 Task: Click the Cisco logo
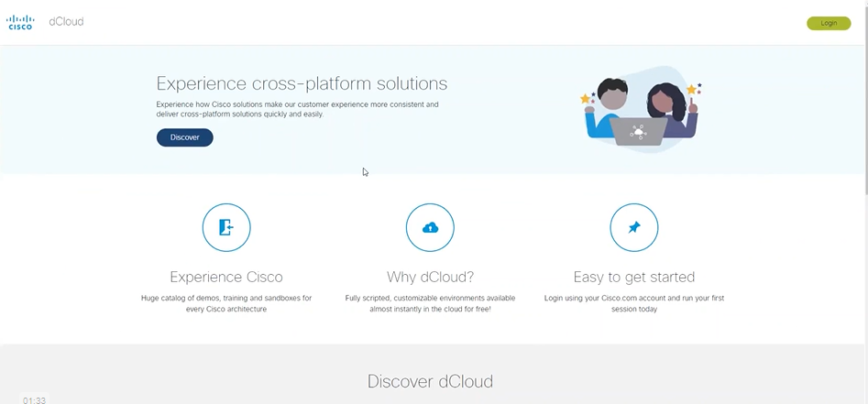tap(19, 22)
